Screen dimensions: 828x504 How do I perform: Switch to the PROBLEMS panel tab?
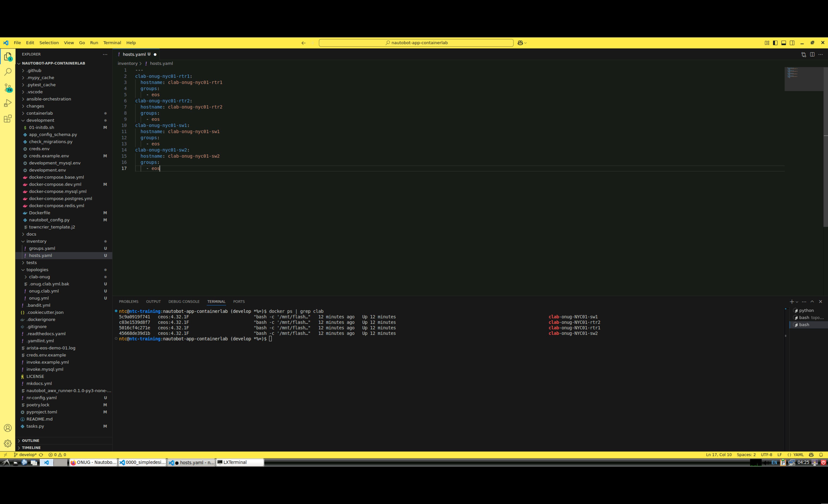(x=128, y=302)
